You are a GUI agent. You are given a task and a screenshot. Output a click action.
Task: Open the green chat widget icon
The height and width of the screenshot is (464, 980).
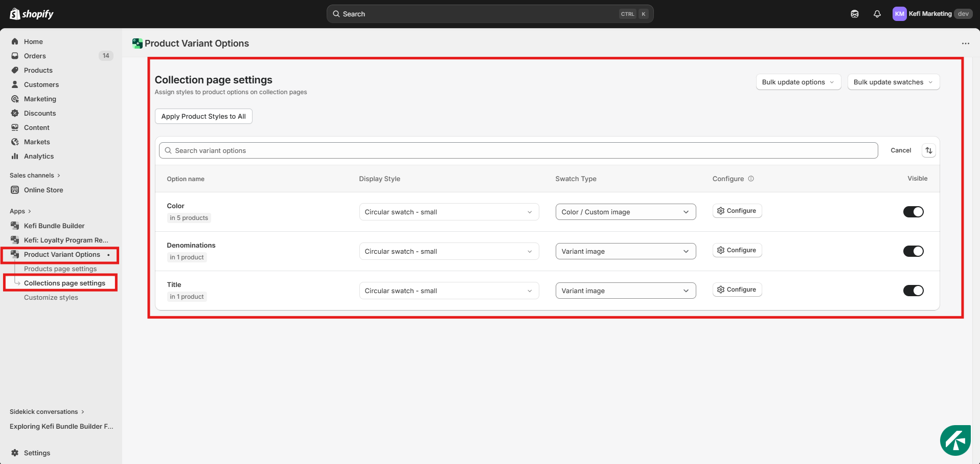[955, 440]
